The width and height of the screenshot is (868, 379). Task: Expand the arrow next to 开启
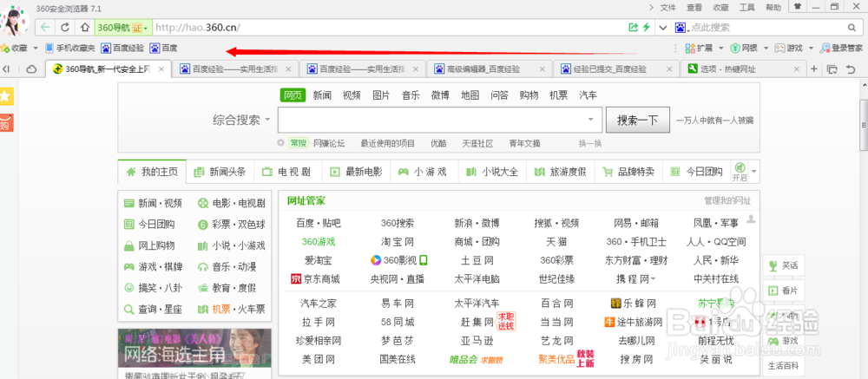753,172
